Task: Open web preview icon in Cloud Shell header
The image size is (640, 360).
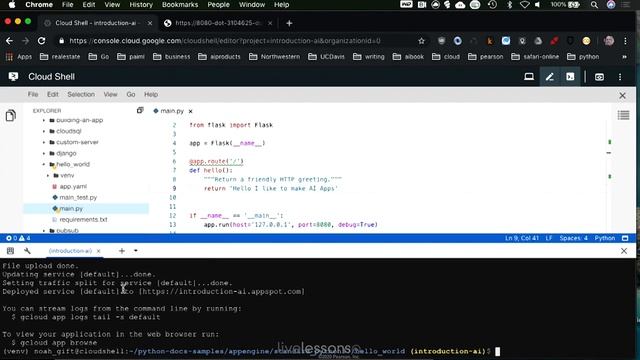Action: pos(599,77)
